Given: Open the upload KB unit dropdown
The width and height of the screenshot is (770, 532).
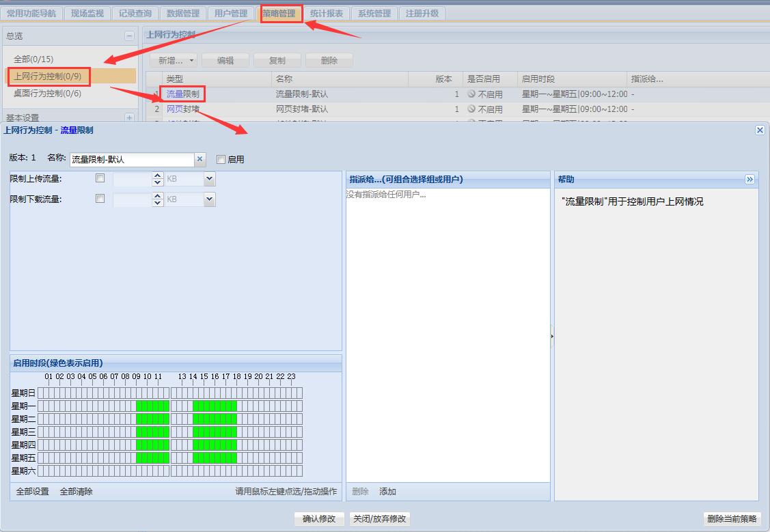Looking at the screenshot, I should click(209, 179).
